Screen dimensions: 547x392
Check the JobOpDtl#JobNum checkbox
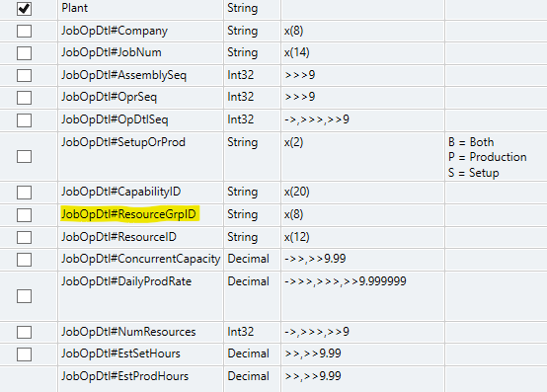pyautogui.click(x=24, y=53)
